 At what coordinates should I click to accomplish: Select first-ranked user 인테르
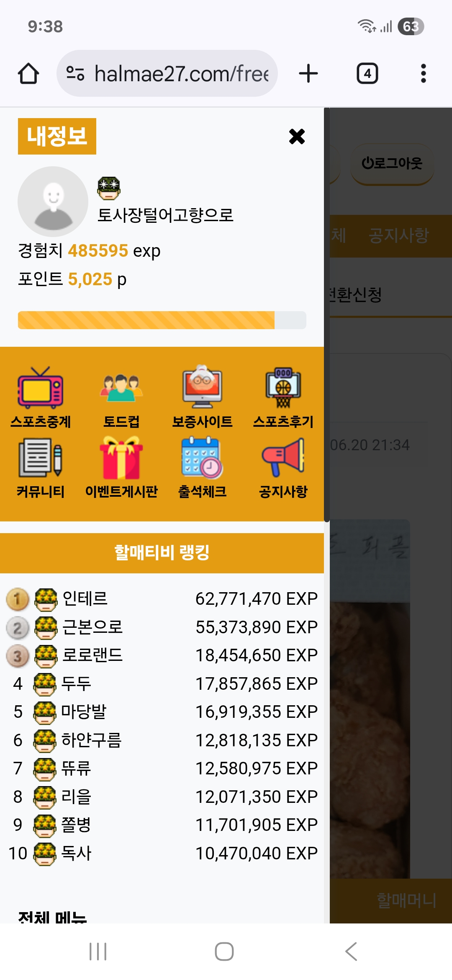[85, 598]
